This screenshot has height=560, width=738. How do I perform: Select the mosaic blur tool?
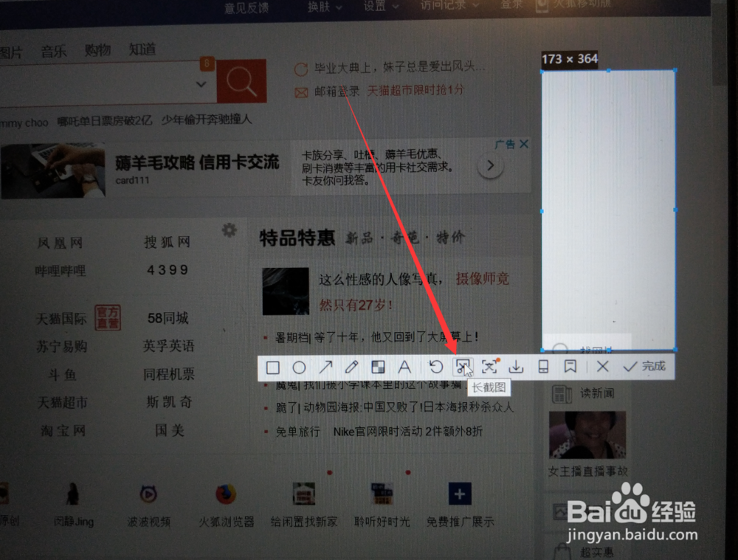click(x=378, y=367)
